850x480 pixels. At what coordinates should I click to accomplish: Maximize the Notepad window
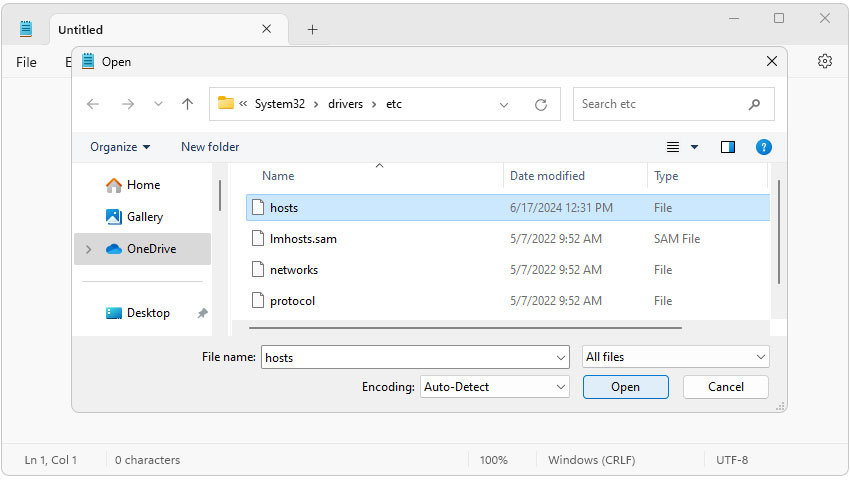pyautogui.click(x=778, y=18)
